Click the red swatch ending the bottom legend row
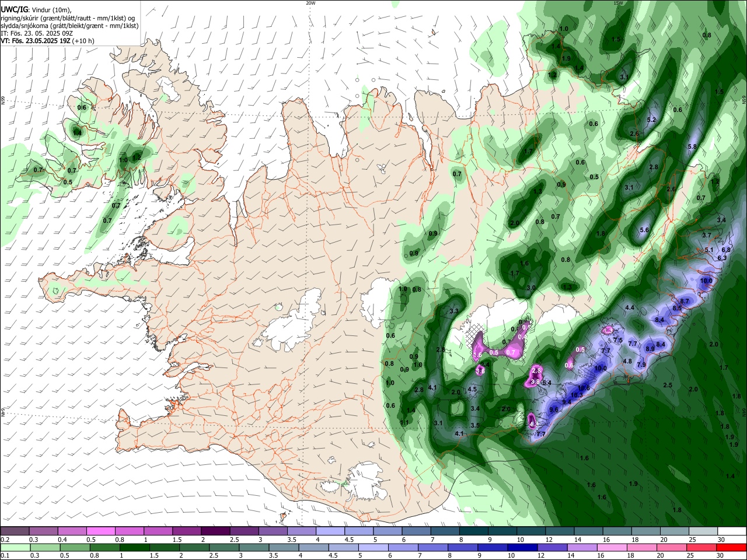 coord(731,548)
